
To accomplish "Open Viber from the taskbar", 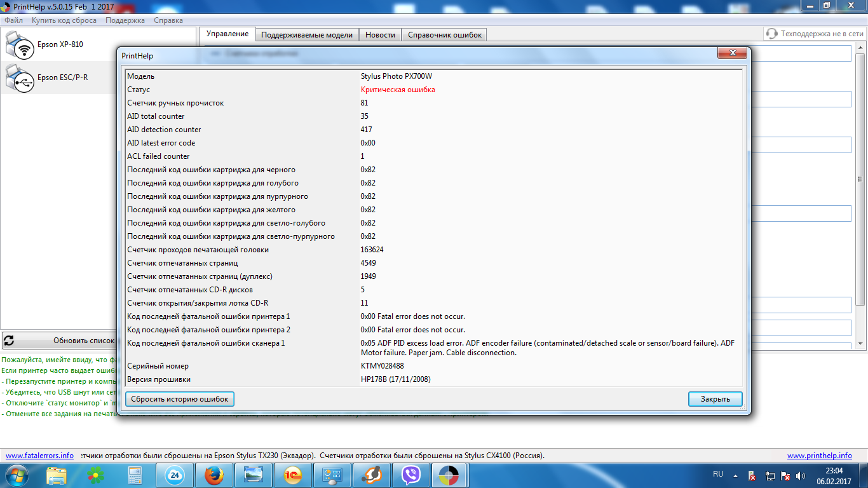I will (x=411, y=475).
